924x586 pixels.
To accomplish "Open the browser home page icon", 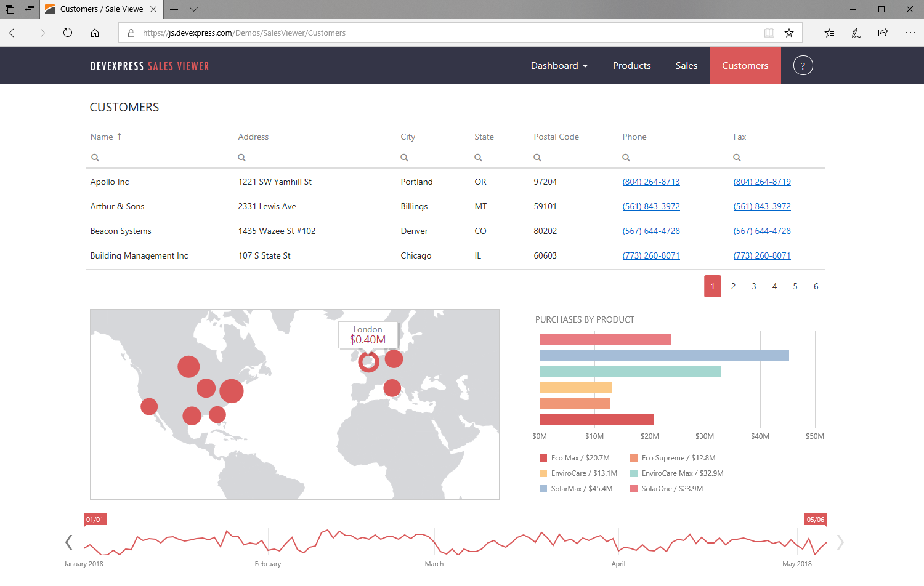I will click(x=95, y=33).
